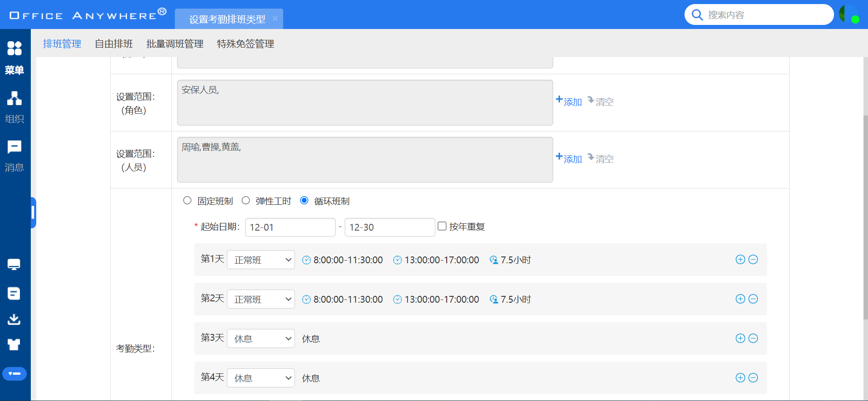Click the personnel box with 周瑜,曹操,黄盖
The width and height of the screenshot is (868, 401).
[365, 159]
